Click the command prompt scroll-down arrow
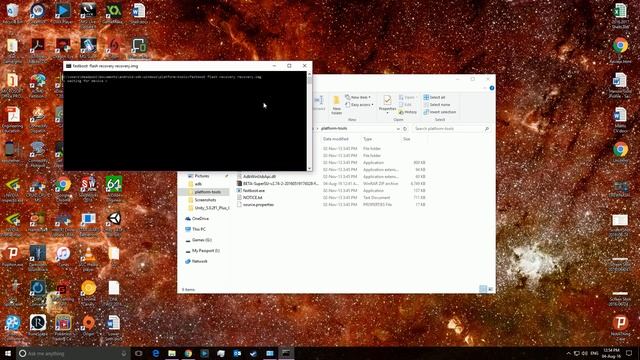Viewport: 640px width, 360px height. pos(309,168)
